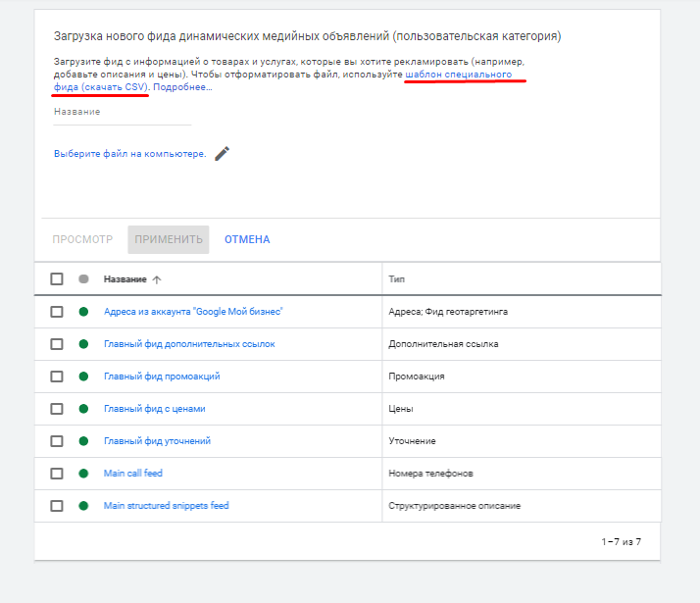Toggle the select-all checkbox in table header

click(x=57, y=279)
